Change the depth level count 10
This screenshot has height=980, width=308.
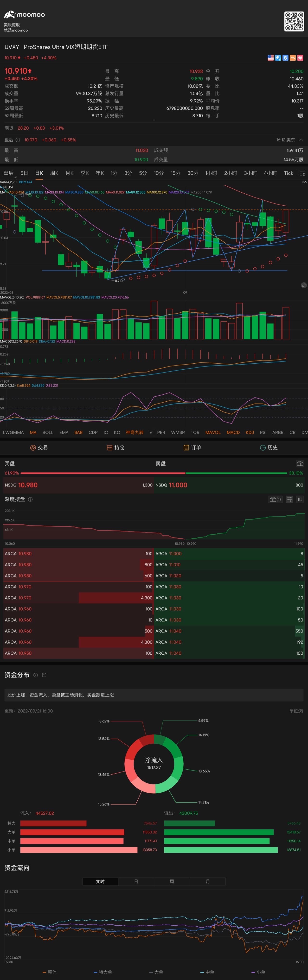point(300,499)
